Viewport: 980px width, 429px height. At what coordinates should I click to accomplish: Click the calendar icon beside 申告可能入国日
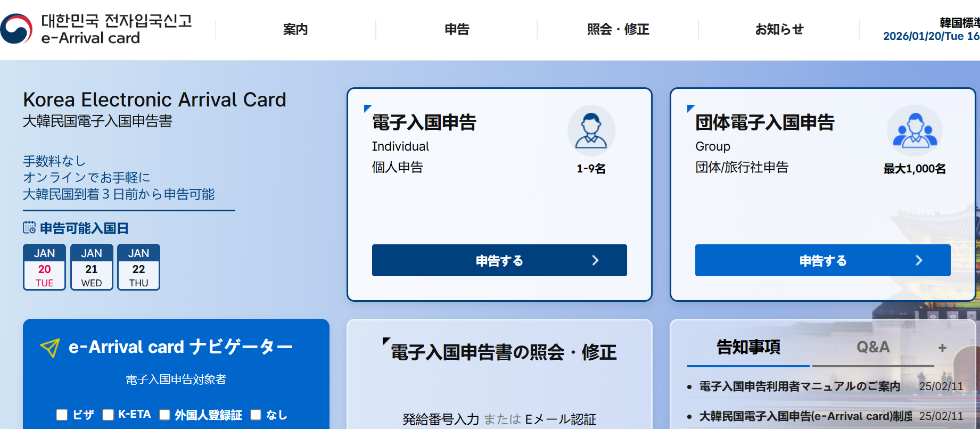coord(29,228)
